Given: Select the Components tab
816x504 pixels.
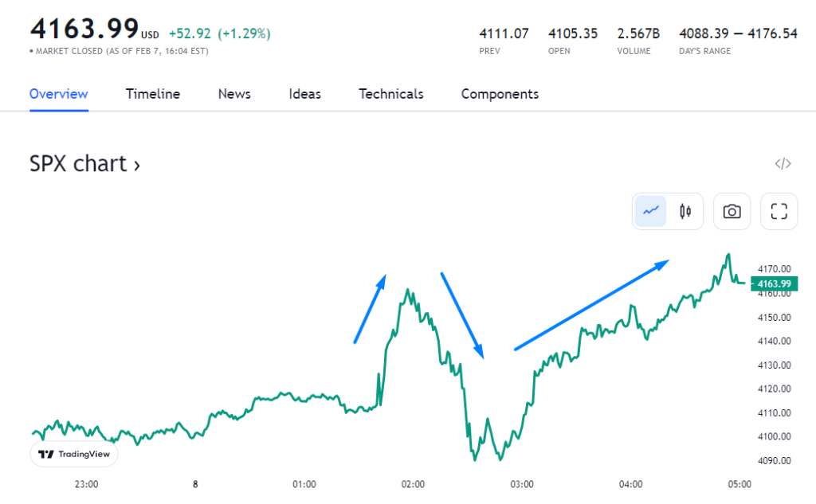Looking at the screenshot, I should click(x=500, y=94).
